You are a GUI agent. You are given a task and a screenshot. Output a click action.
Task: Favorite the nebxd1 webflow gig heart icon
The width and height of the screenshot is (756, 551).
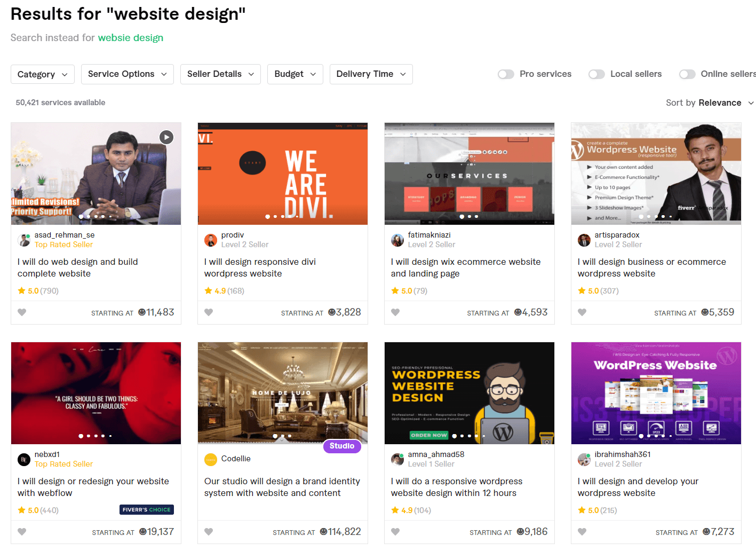[x=22, y=532]
